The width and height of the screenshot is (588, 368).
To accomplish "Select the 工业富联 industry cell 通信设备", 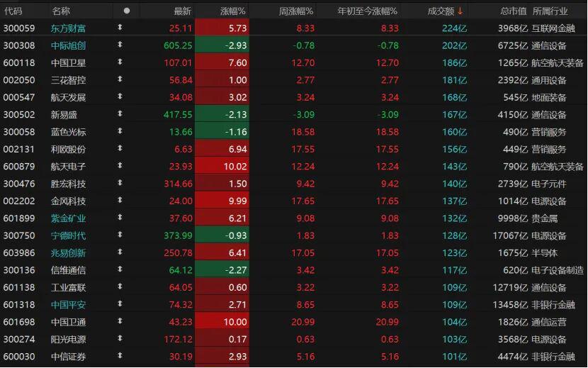I will (549, 288).
